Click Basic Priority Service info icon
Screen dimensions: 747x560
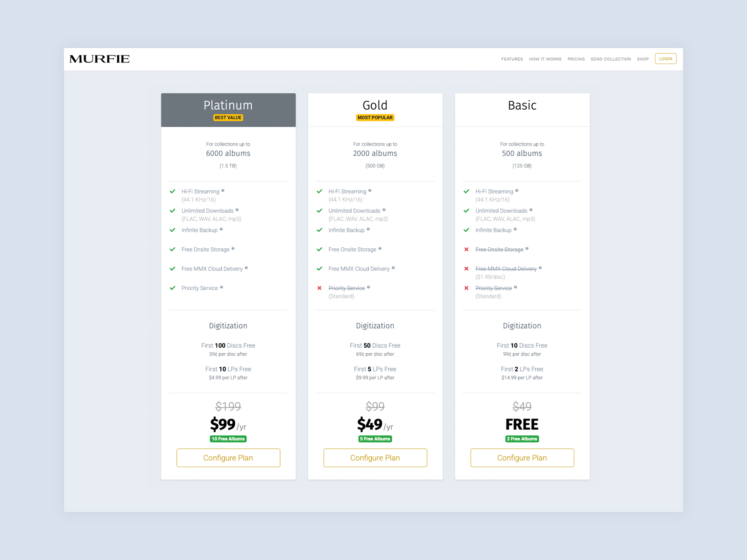[x=515, y=287]
